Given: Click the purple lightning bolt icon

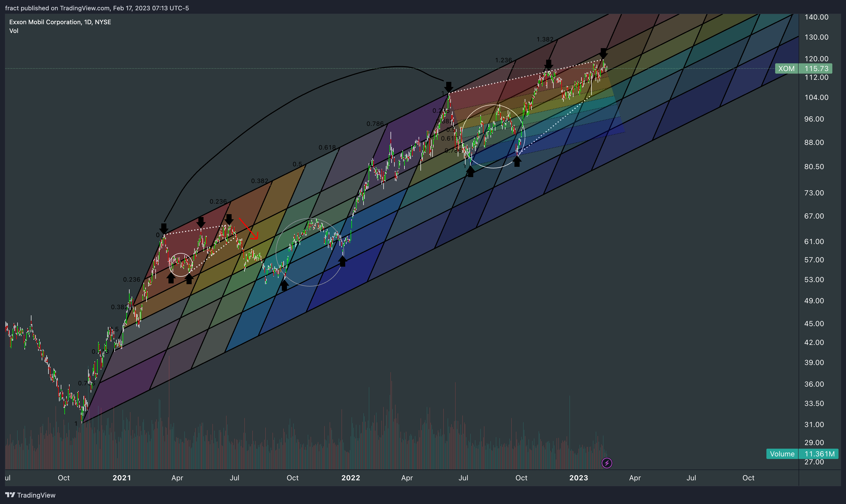Looking at the screenshot, I should pos(607,463).
